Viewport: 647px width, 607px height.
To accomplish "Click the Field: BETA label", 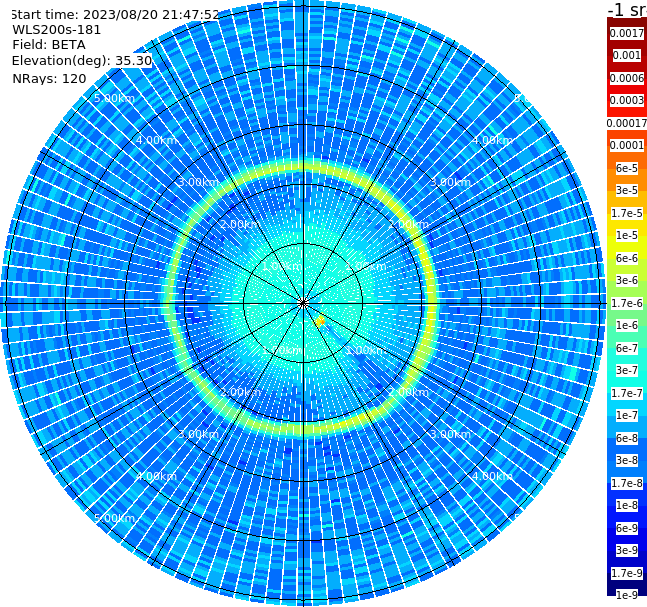I will [x=49, y=45].
